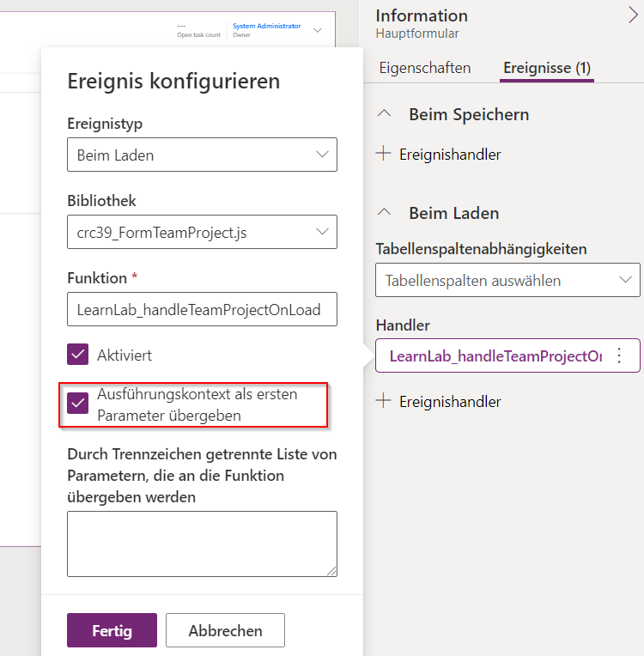
Task: Open the three-dot menu for the handler
Action: click(619, 355)
